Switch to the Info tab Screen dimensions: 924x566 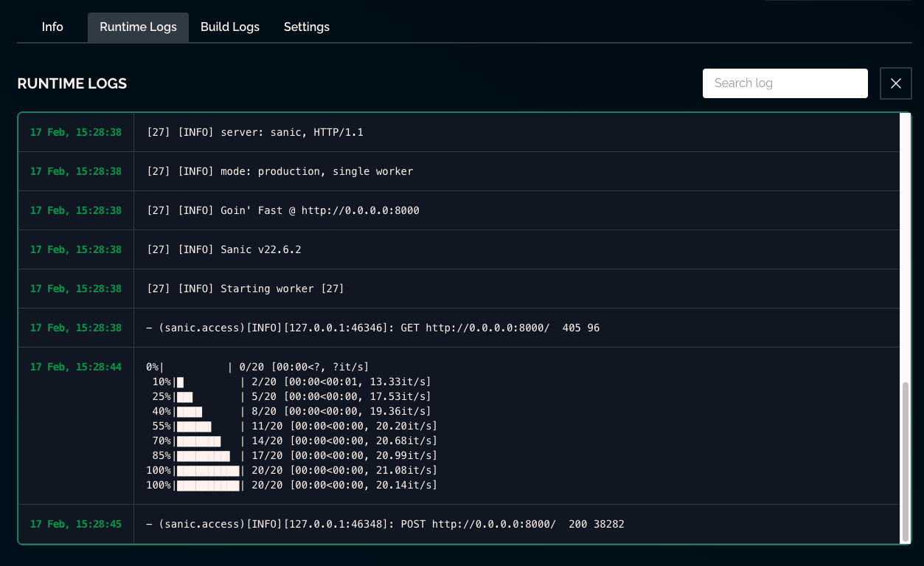tap(52, 27)
